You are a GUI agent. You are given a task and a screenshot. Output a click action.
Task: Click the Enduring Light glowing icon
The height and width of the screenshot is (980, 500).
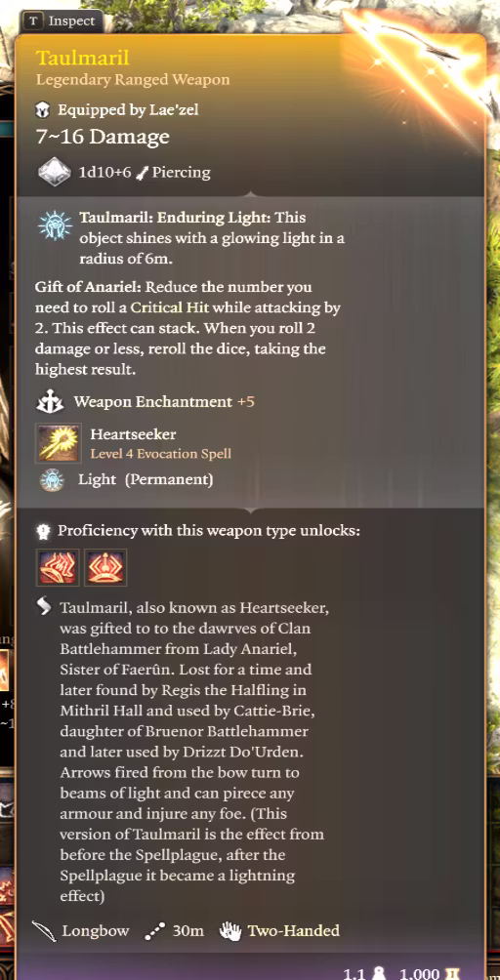pyautogui.click(x=51, y=226)
